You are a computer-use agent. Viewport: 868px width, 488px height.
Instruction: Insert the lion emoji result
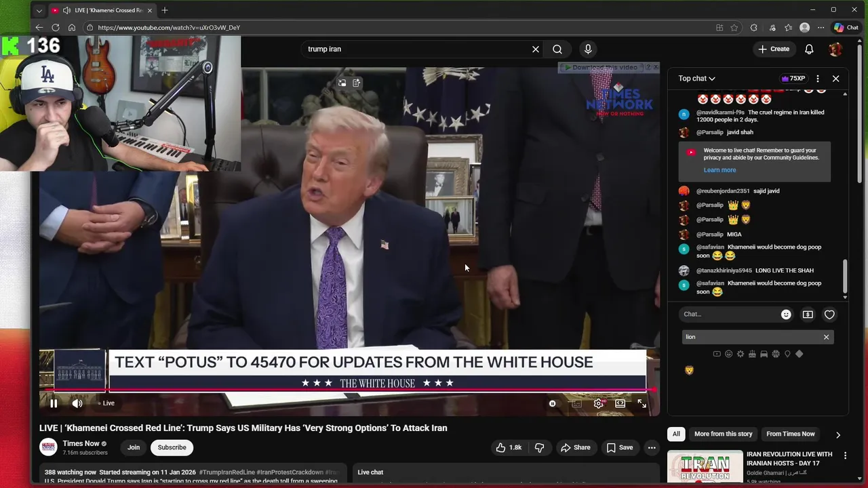point(690,370)
